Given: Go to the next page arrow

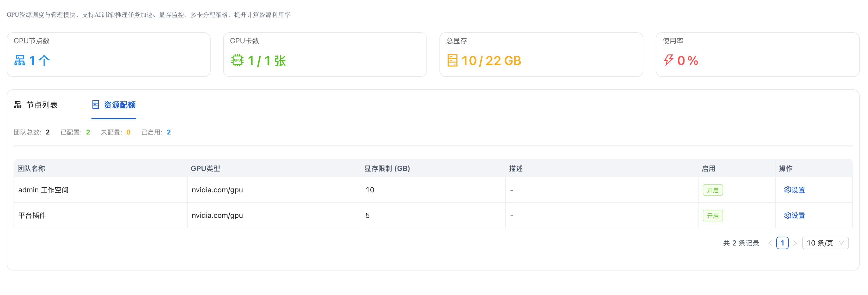Looking at the screenshot, I should pyautogui.click(x=795, y=243).
